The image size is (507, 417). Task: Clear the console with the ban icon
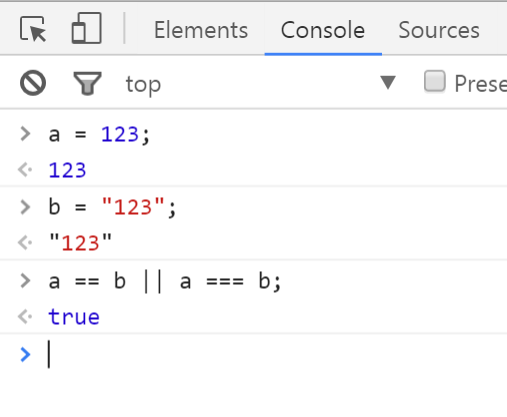(x=33, y=83)
